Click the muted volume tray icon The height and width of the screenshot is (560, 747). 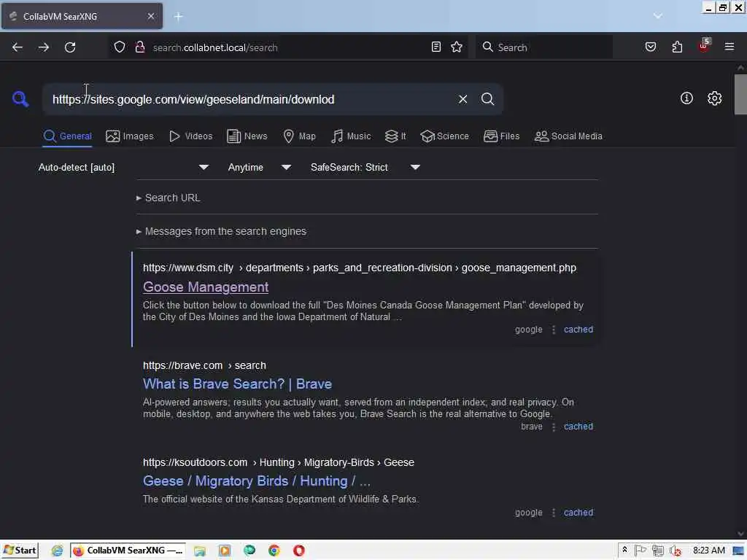[675, 551]
